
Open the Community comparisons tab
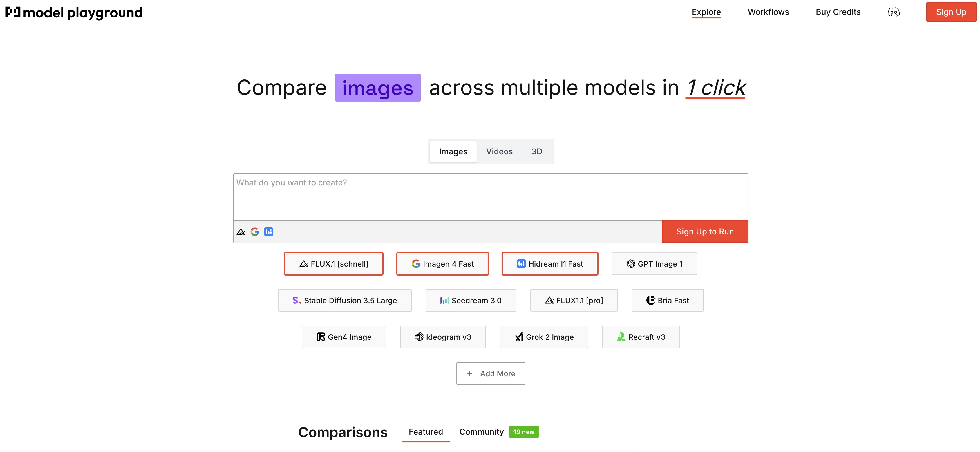[x=481, y=432]
